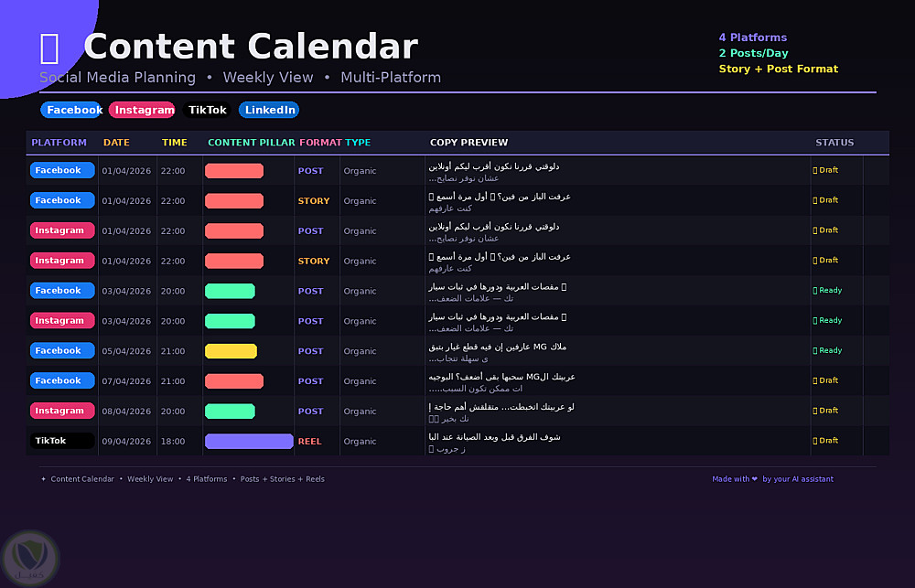Click the TIME column header

(x=175, y=143)
